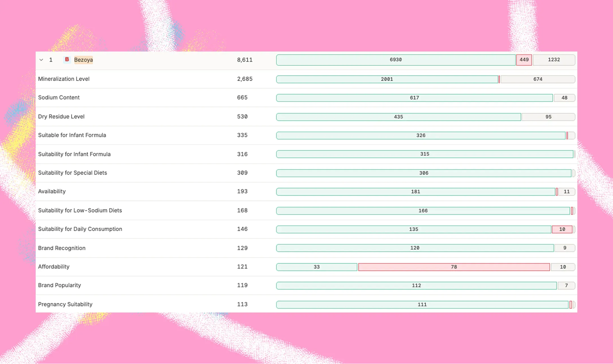Click the Dry Residue green bar 435
Screen dimensions: 613x364
(398, 117)
